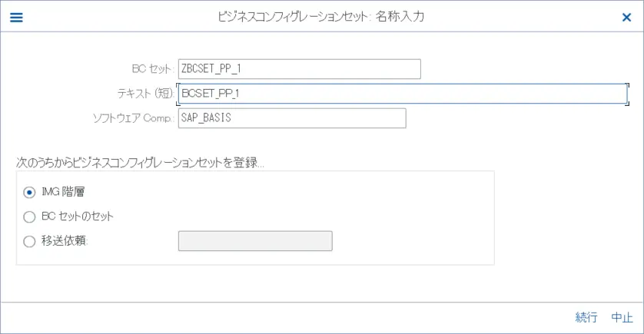Click the BC セット field label
Image resolution: width=644 pixels, height=334 pixels.
[153, 69]
